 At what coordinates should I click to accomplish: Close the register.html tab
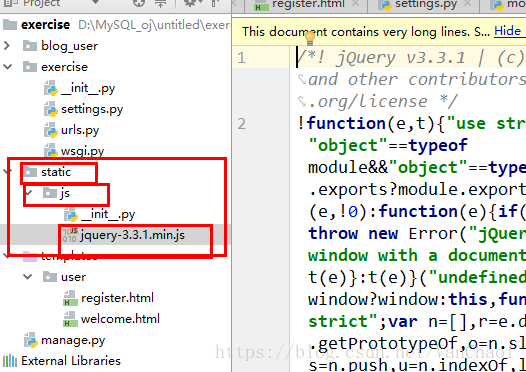click(356, 3)
